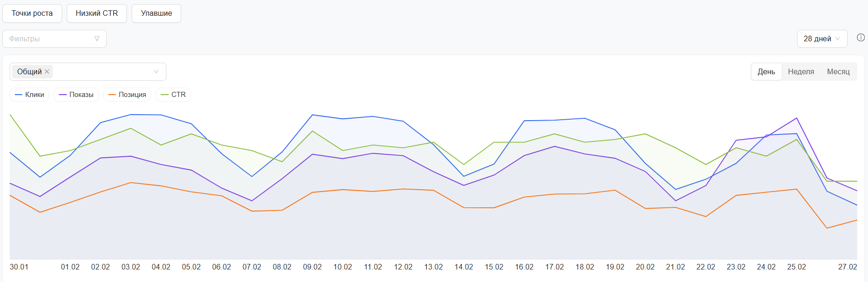The width and height of the screenshot is (868, 282).
Task: Open the Упавшие preset
Action: 156,13
